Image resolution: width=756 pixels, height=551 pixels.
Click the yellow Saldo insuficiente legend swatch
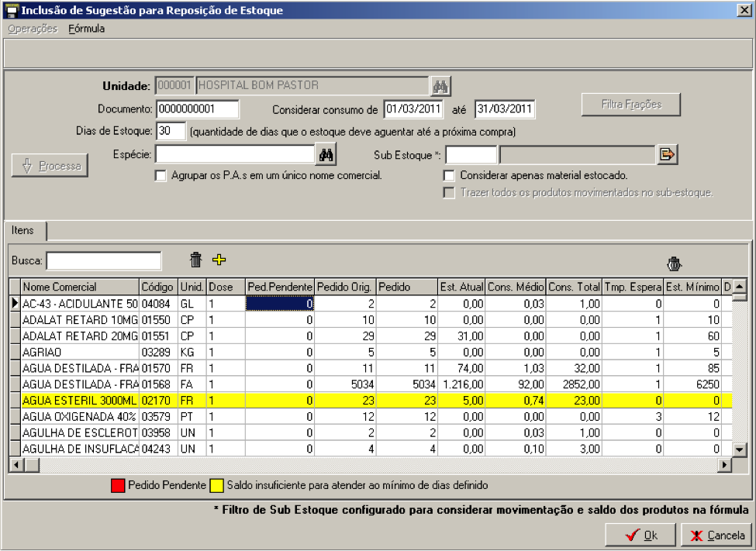pos(216,485)
